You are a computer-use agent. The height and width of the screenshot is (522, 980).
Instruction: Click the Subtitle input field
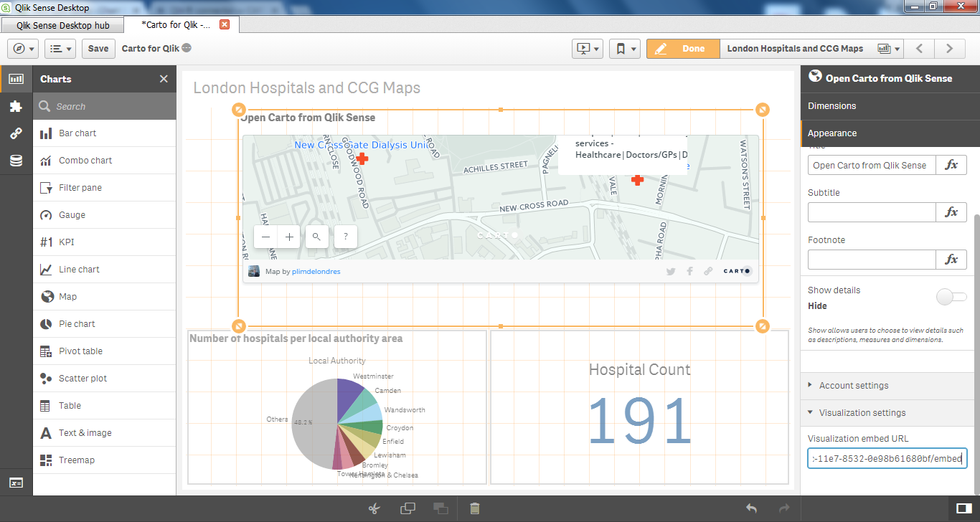point(872,212)
